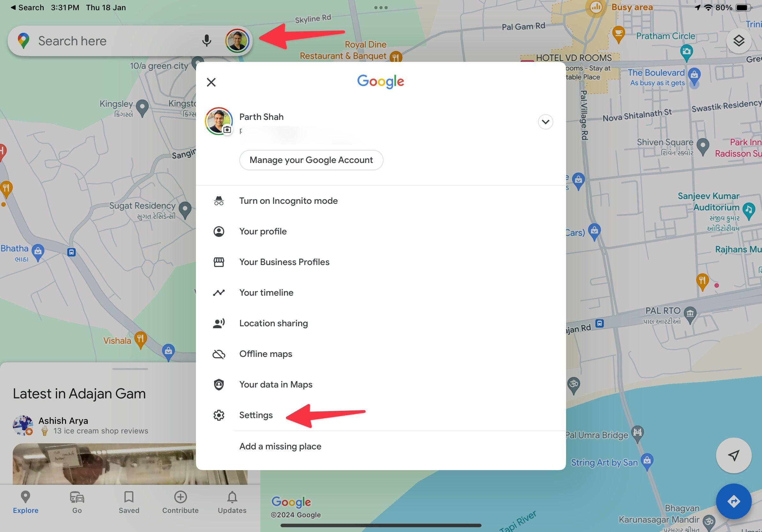Select Add a missing place option

click(x=280, y=446)
